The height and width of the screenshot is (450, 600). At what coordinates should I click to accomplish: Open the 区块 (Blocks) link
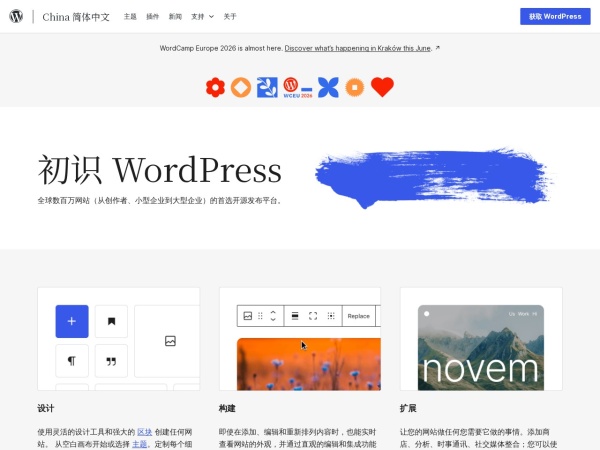tap(145, 432)
